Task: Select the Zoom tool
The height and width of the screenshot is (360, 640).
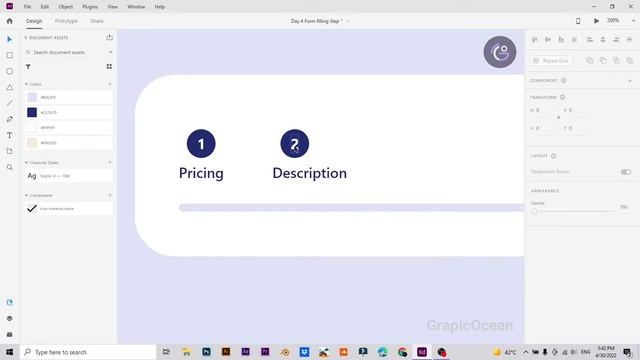Action: (x=10, y=167)
